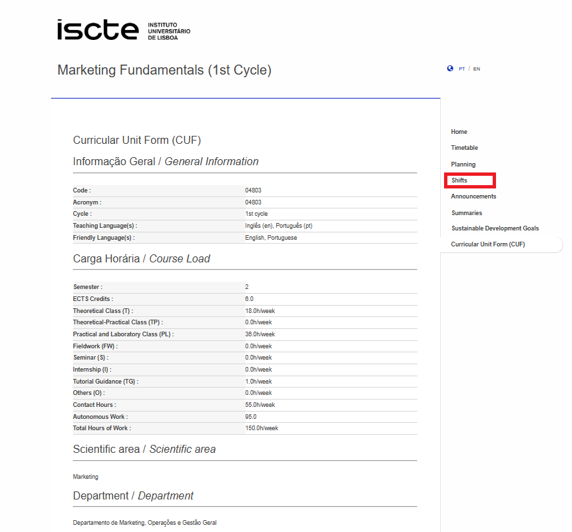This screenshot has width=572, height=532.
Task: Switch language to PT
Action: point(462,69)
